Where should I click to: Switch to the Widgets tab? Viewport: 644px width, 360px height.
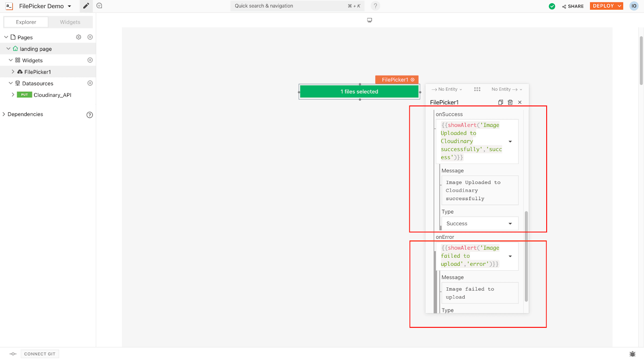70,22
